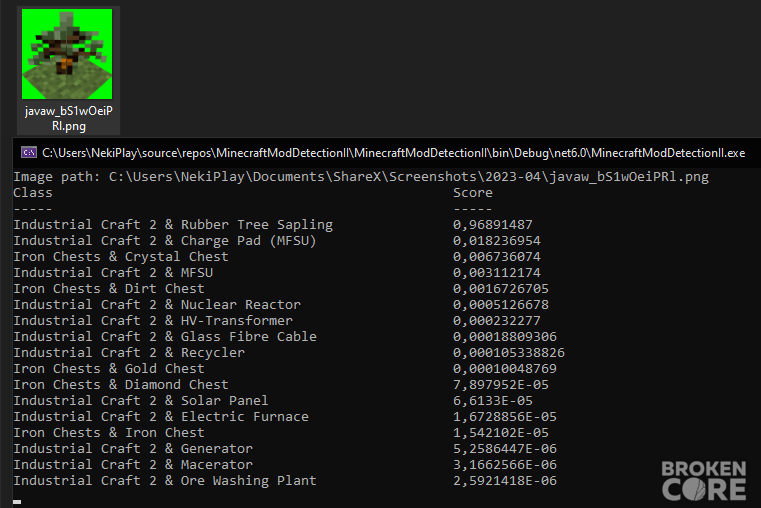
Task: Click the score 7,897952E-05
Action: coord(501,385)
